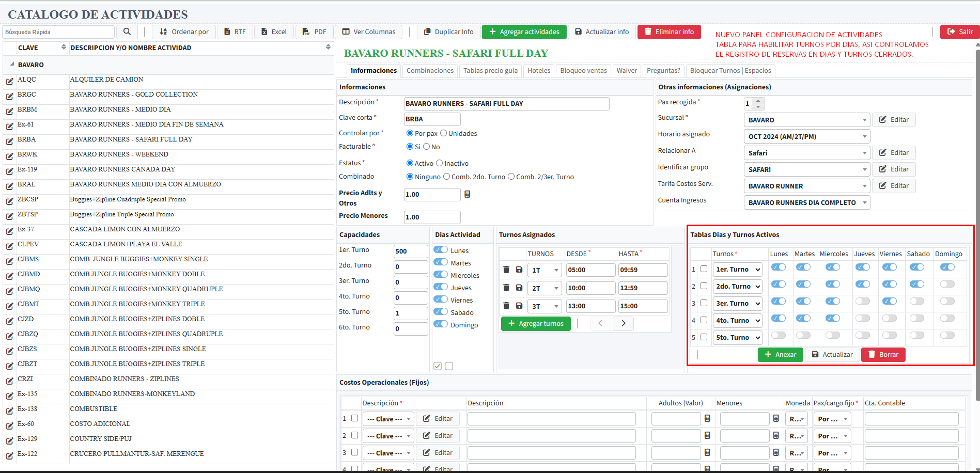Select Unidades radio button
The width and height of the screenshot is (980, 473).
tap(443, 133)
